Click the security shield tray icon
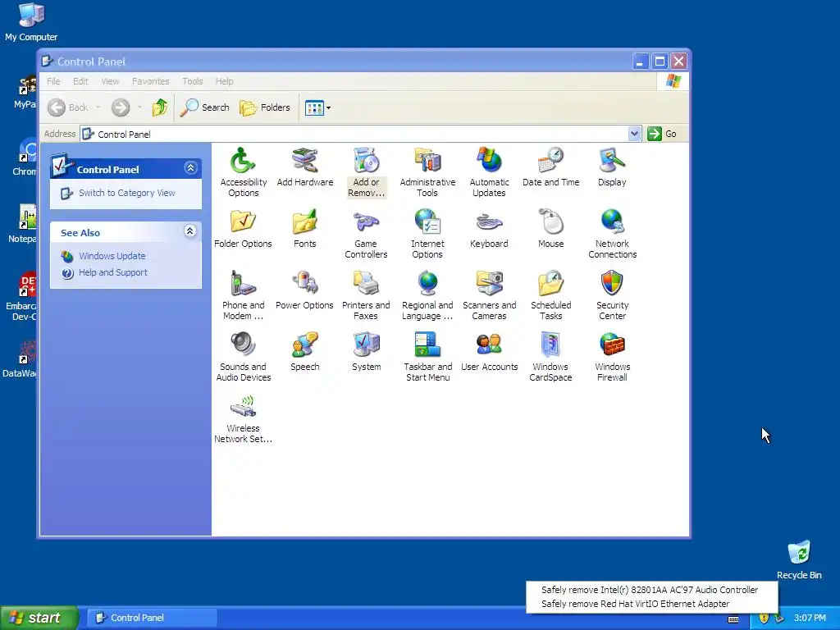Screen dimensions: 840x630 (x=764, y=619)
